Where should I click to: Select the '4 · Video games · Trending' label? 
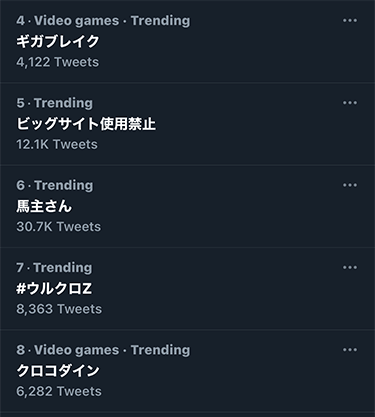pos(103,21)
